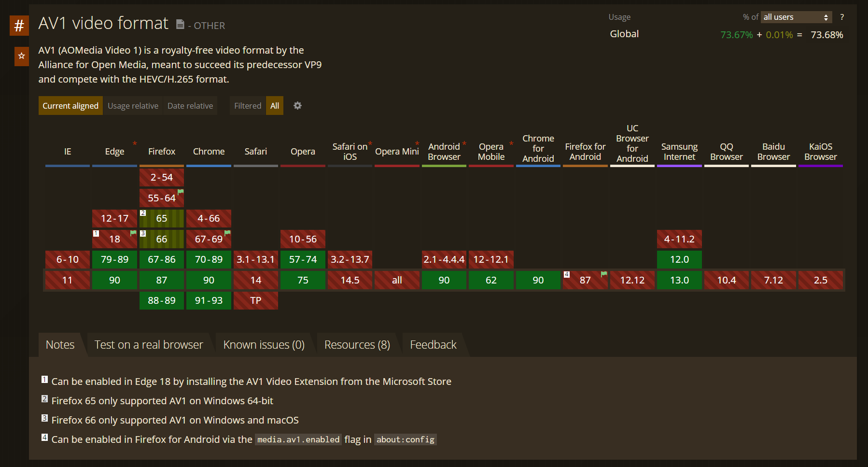Click the Firefox column header

tap(162, 152)
